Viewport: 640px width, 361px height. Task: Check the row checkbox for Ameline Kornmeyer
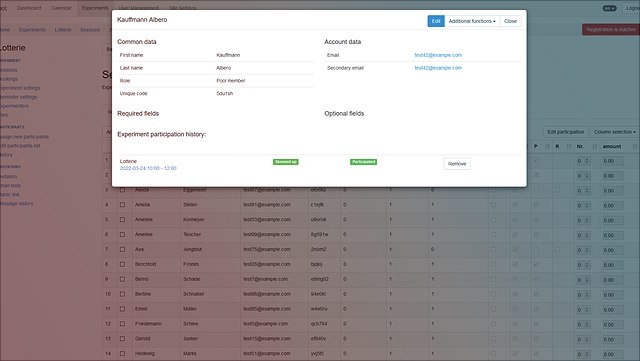coord(122,220)
